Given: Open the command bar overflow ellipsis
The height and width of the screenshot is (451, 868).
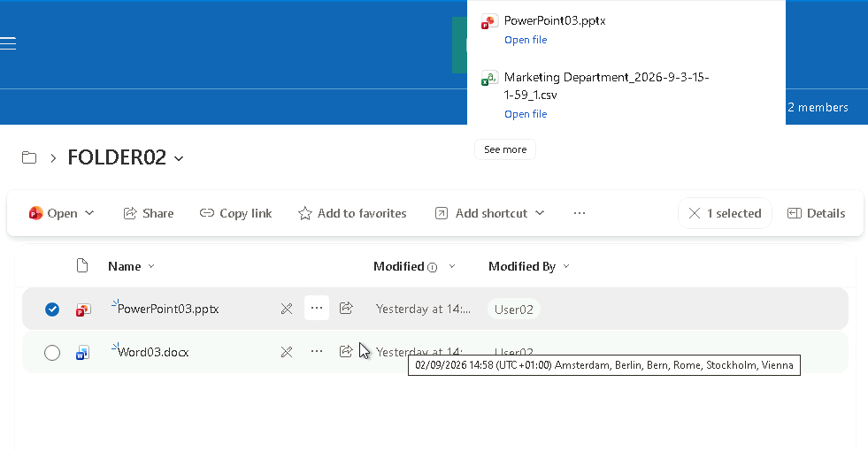Looking at the screenshot, I should click(579, 213).
